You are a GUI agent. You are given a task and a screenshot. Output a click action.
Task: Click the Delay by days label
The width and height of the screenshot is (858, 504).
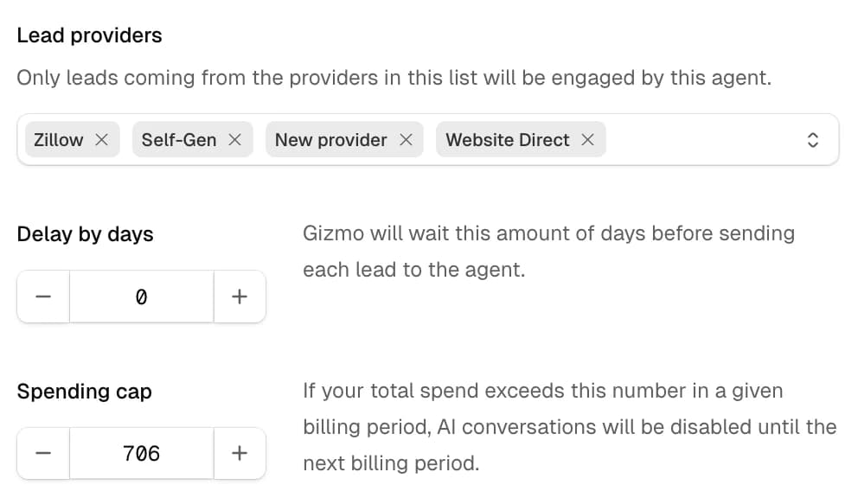pyautogui.click(x=85, y=234)
